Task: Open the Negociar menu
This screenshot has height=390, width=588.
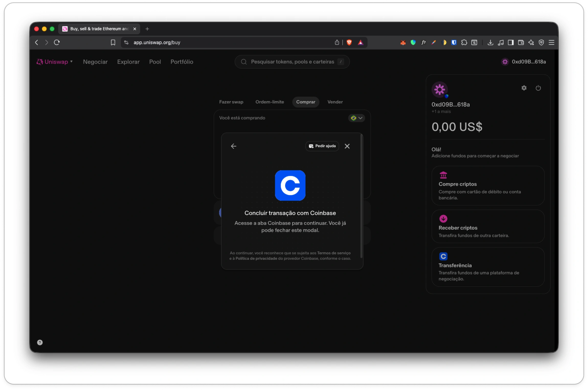Action: click(95, 62)
